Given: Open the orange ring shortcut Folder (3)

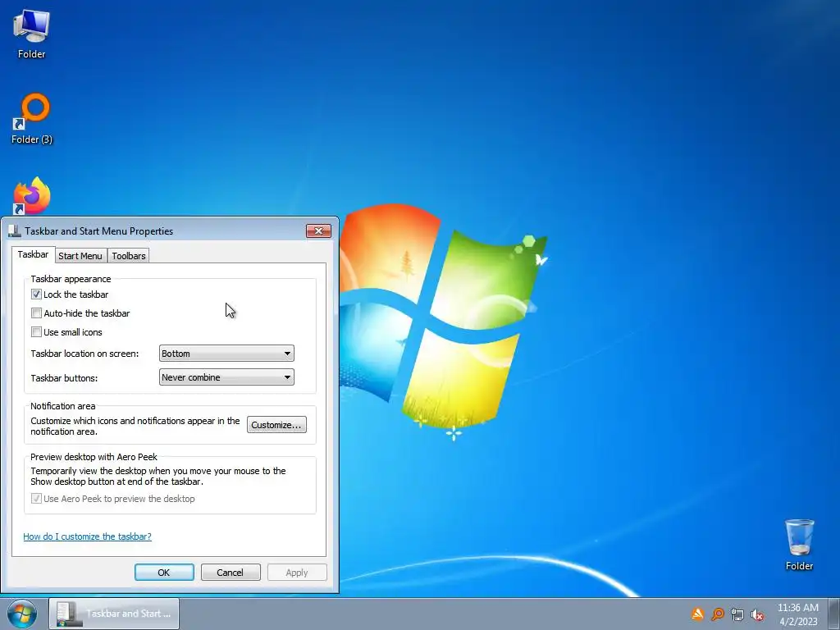Looking at the screenshot, I should [32, 119].
